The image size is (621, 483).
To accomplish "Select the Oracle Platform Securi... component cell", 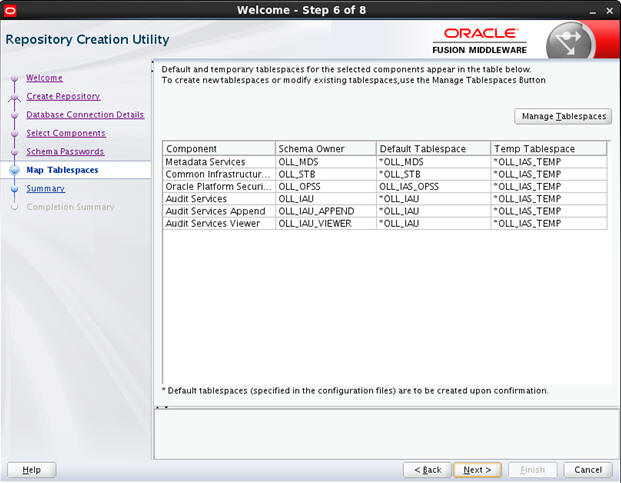I will coord(219,186).
